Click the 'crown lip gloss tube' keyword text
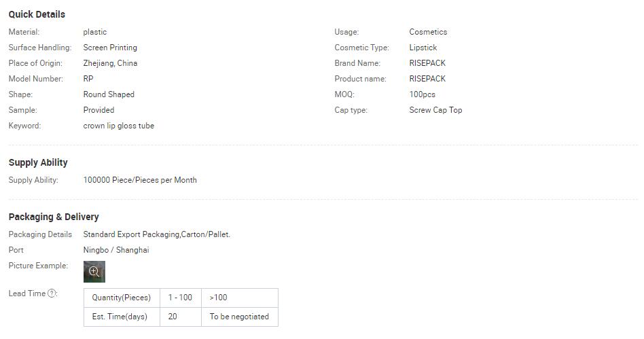The width and height of the screenshot is (644, 339). [119, 126]
